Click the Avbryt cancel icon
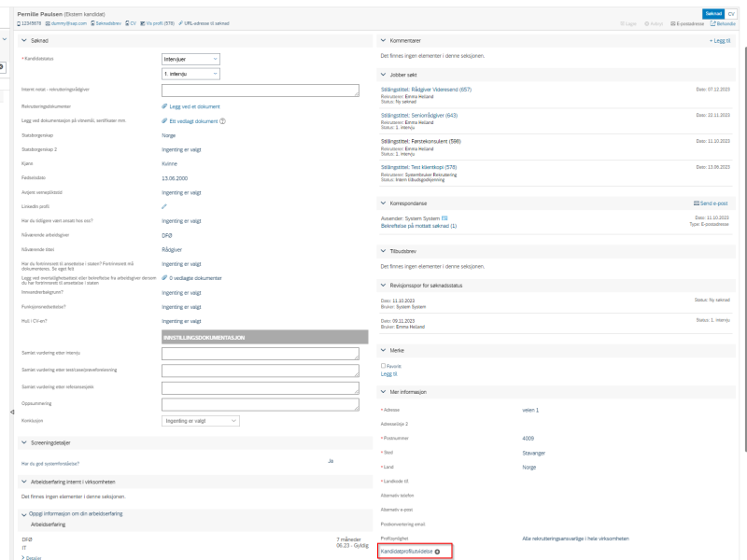The width and height of the screenshot is (747, 560). [646, 23]
